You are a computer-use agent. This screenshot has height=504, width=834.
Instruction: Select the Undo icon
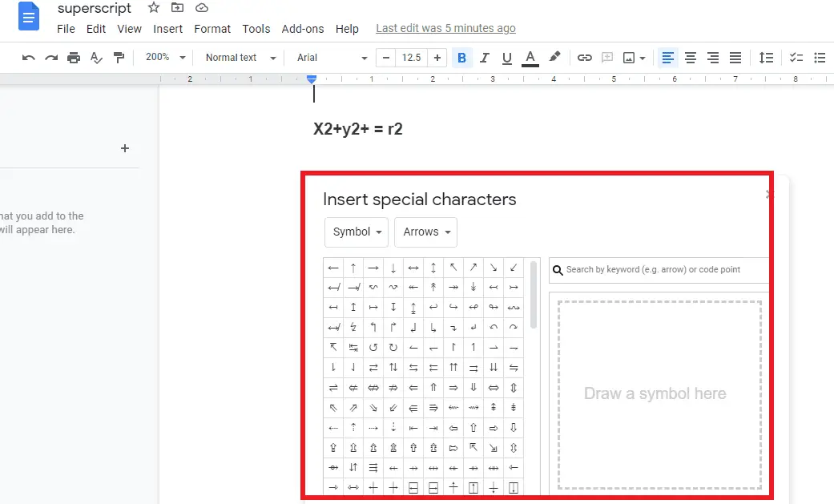pyautogui.click(x=28, y=57)
